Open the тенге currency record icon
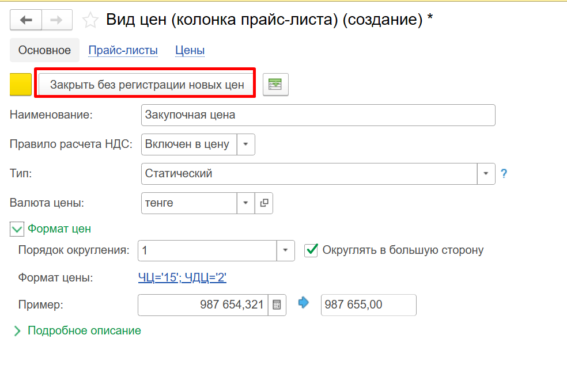The width and height of the screenshot is (567, 392). 264,203
